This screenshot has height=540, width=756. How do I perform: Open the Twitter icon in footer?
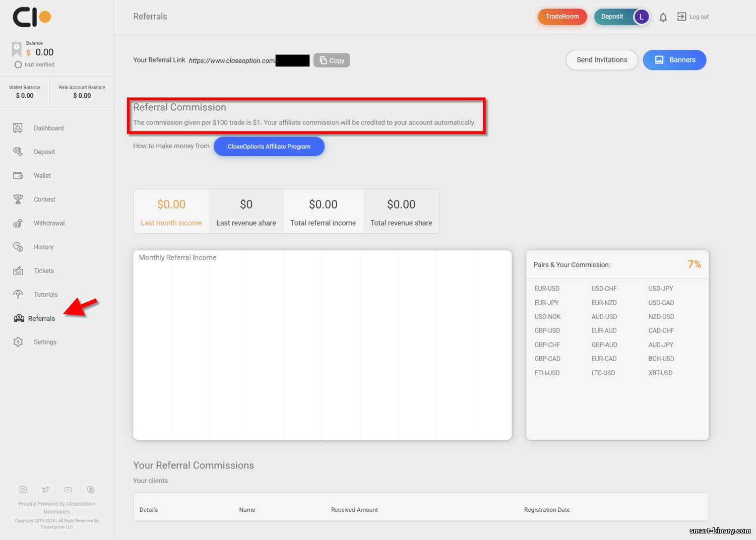(x=45, y=490)
